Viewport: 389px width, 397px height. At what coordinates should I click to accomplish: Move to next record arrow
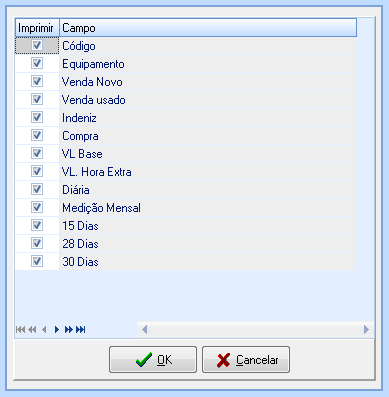tap(57, 330)
